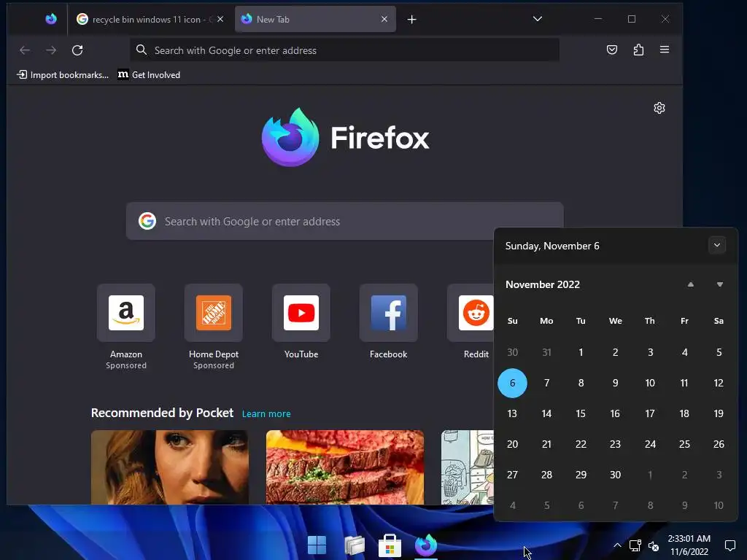Select the New Tab tab
Image resolution: width=747 pixels, height=560 pixels.
[x=315, y=19]
